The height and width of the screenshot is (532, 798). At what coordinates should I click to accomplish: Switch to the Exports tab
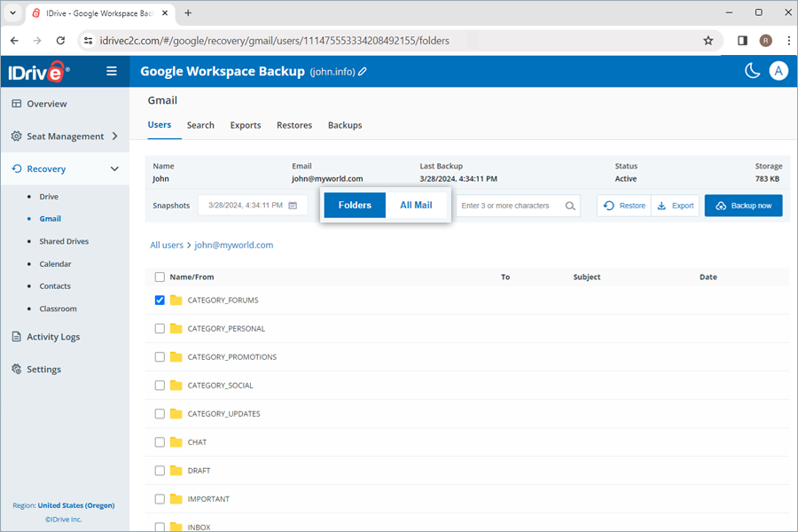pyautogui.click(x=245, y=125)
